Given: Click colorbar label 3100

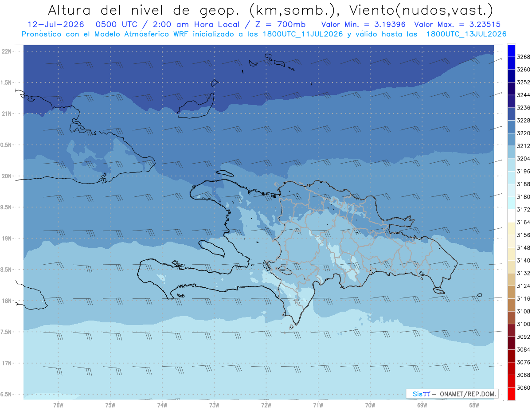Looking at the screenshot, I should click(x=524, y=324).
